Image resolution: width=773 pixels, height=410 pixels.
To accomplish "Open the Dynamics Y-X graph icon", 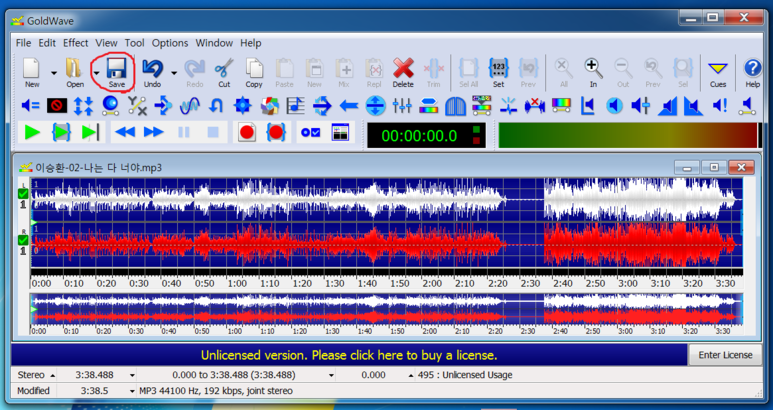I will tap(137, 105).
